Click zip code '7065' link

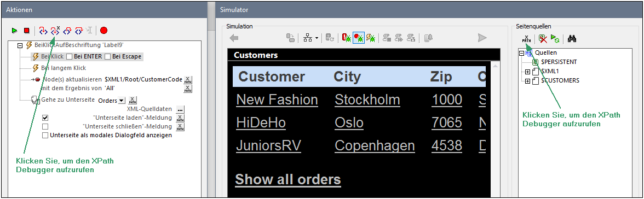click(447, 122)
